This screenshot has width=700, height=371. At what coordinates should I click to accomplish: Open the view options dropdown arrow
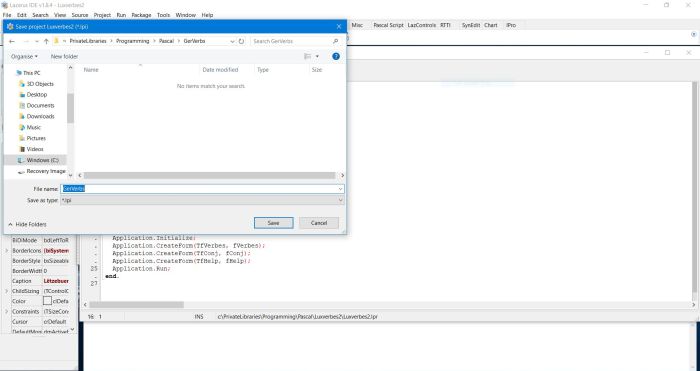pos(317,56)
